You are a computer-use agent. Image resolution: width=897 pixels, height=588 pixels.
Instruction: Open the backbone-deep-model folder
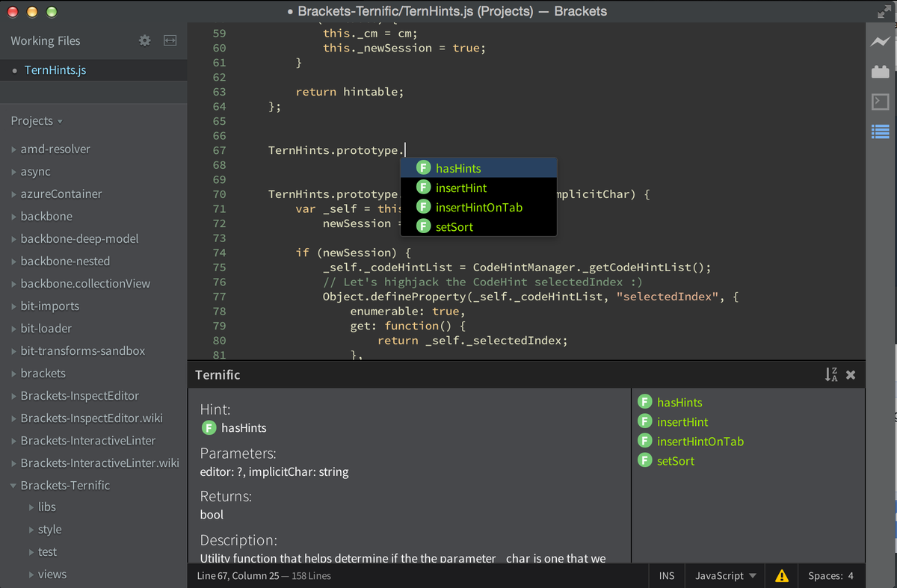tap(79, 239)
